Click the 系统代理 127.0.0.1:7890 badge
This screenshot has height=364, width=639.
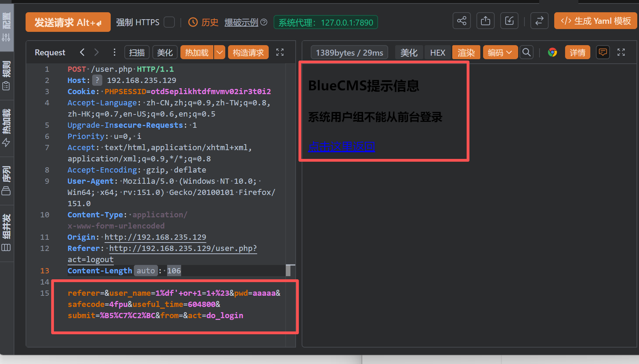coord(326,22)
